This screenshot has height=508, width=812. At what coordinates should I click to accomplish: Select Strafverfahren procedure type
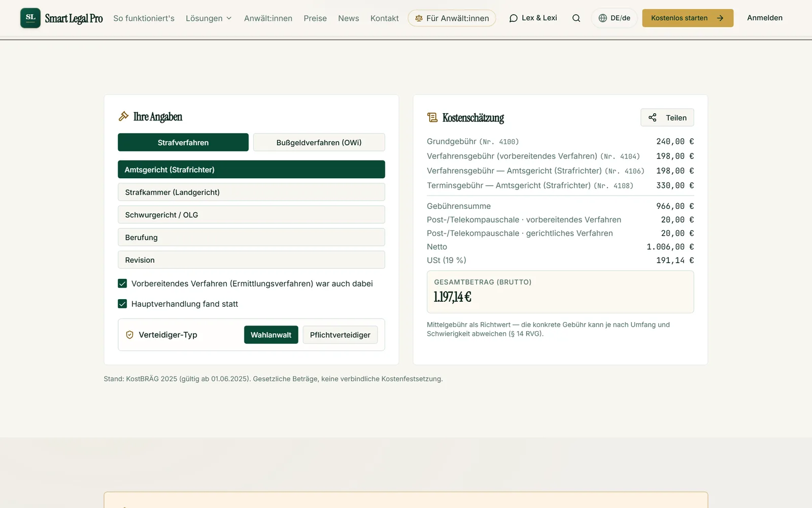[x=183, y=142]
